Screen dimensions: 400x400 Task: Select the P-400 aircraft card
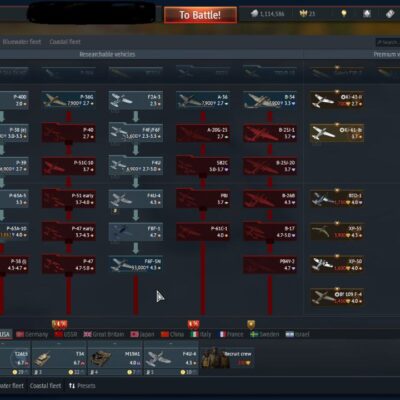(x=14, y=100)
